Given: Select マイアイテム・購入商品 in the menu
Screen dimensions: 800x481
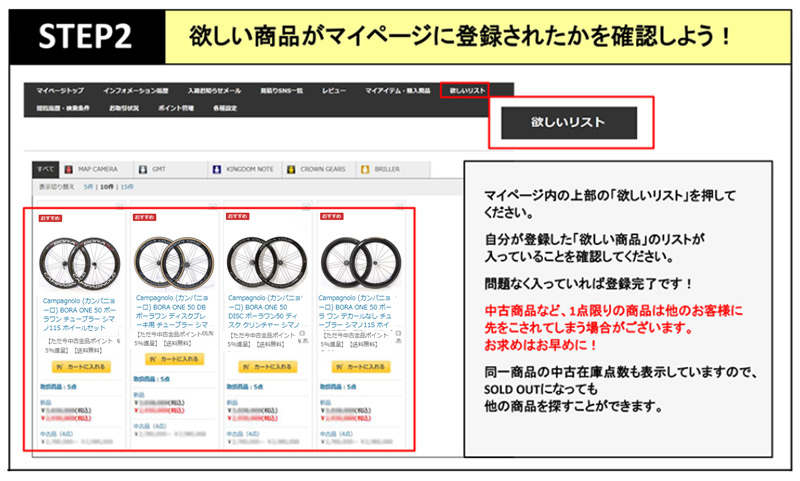Looking at the screenshot, I should (x=397, y=90).
